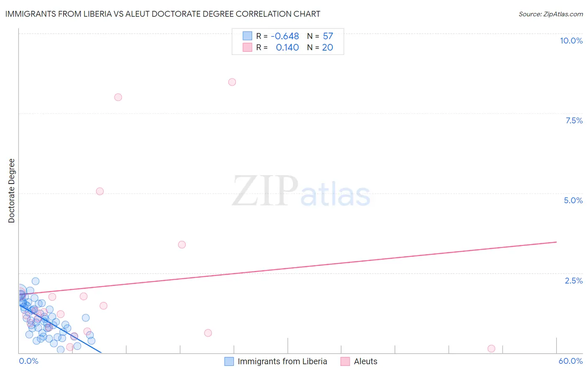The image size is (588, 373).
Task: Select the Aleuts legend label
Action: click(366, 361)
